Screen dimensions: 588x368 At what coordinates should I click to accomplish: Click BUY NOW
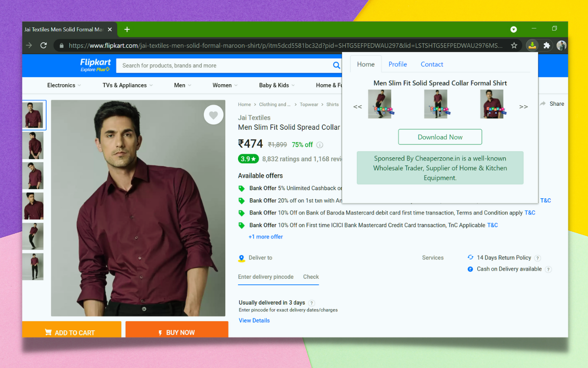177,329
